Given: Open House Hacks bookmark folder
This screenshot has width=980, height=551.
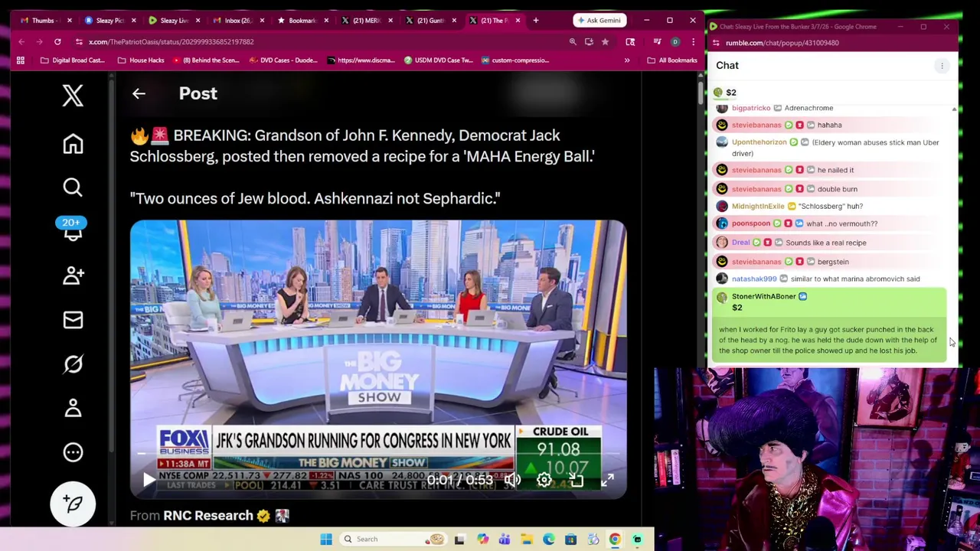Looking at the screenshot, I should (141, 60).
